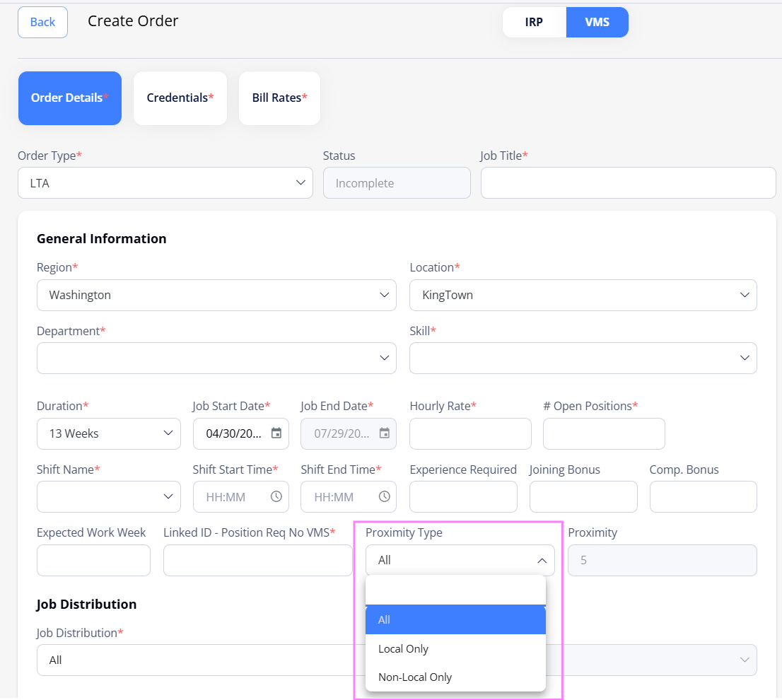Open the Duration dropdown (13 Weeks)
782x700 pixels.
[x=109, y=433]
